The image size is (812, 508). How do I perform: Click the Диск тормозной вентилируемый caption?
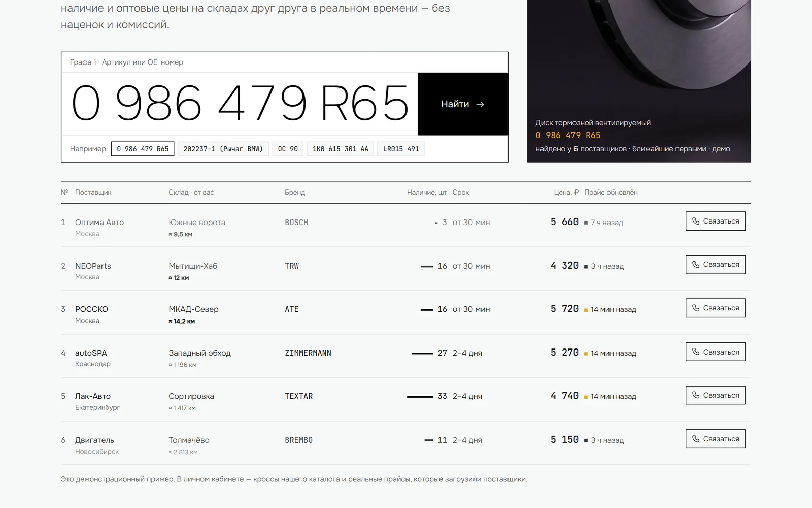593,123
